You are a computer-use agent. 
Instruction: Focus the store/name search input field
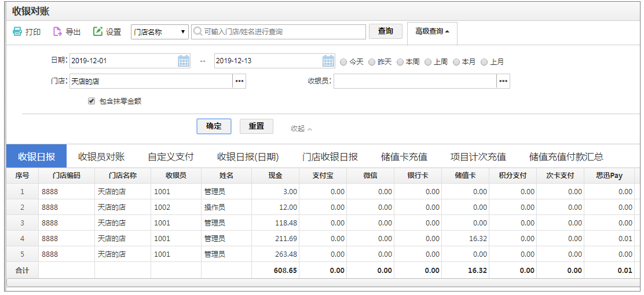point(279,32)
